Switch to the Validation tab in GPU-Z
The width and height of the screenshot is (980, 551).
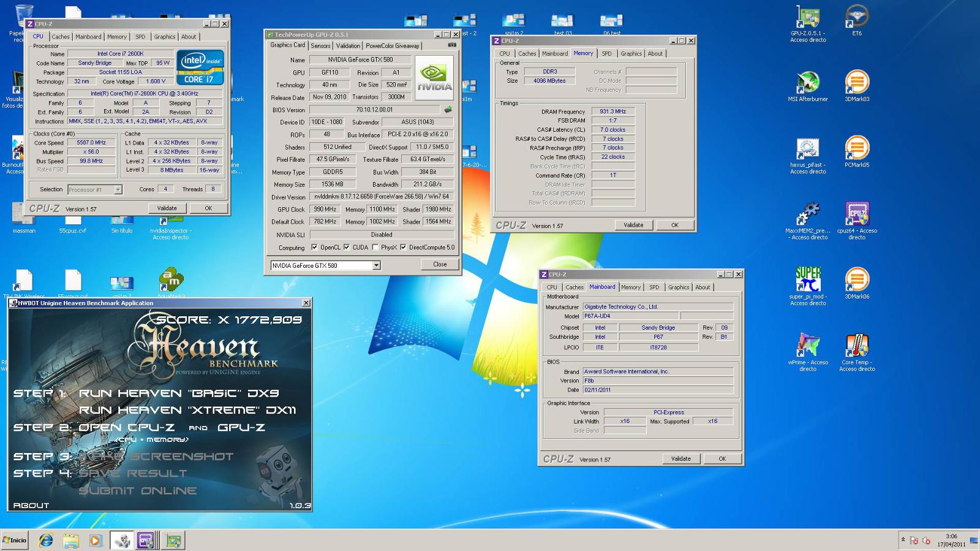[348, 45]
